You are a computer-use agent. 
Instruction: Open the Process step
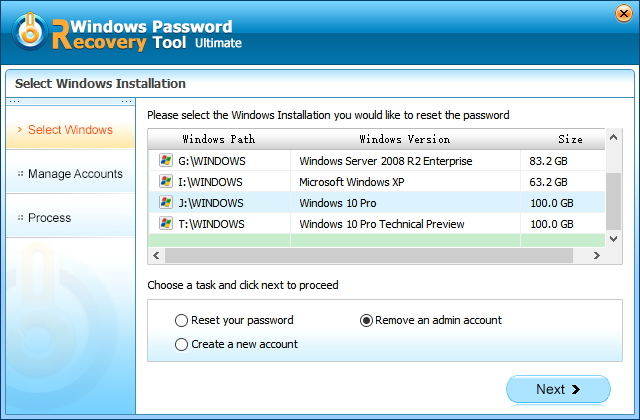[70, 218]
